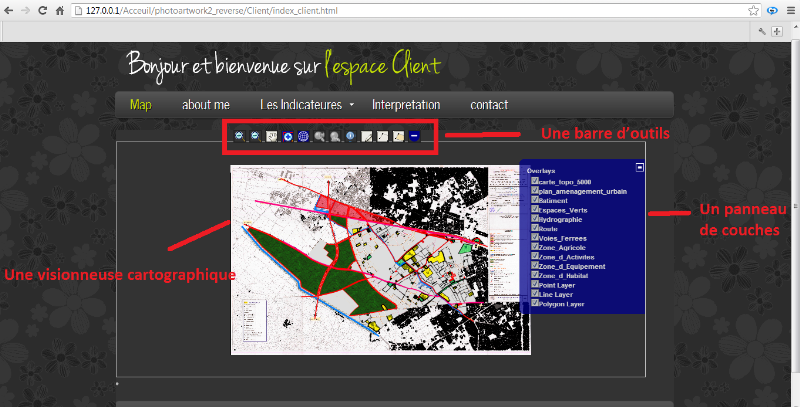
Task: Activate the blue info identify tool
Action: [350, 136]
